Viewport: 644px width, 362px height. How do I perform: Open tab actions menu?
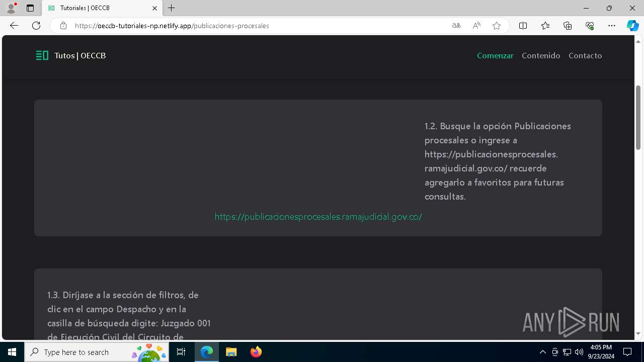pos(30,8)
